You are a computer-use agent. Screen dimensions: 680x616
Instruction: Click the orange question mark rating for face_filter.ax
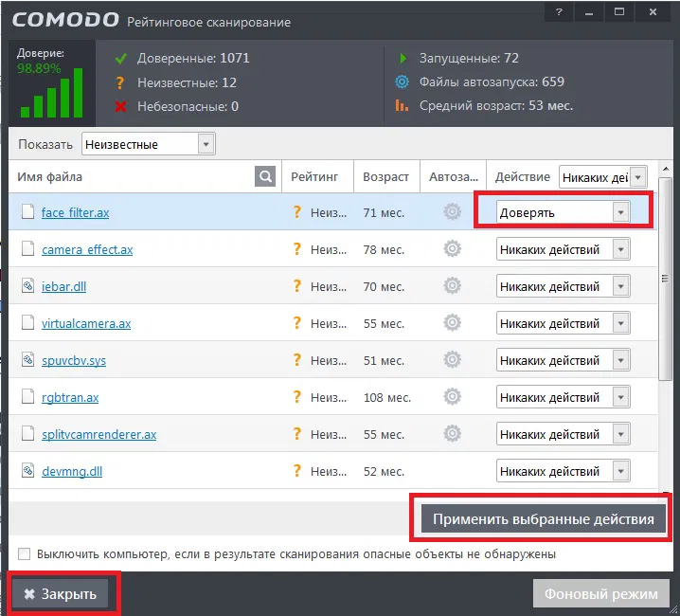[296, 212]
